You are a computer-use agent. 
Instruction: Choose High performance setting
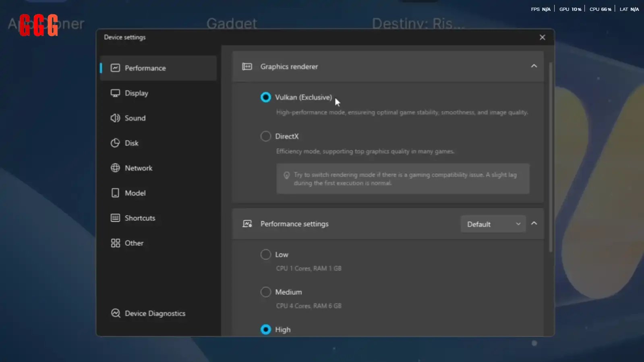[266, 329]
